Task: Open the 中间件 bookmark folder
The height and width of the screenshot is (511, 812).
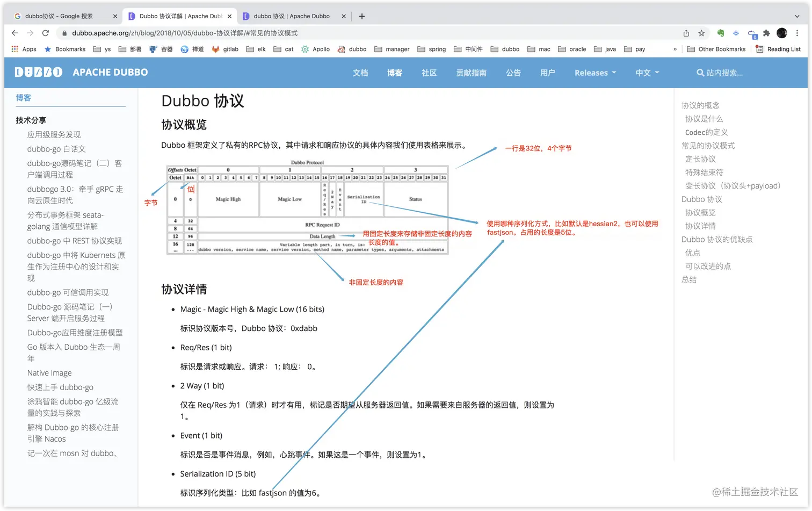Action: click(x=468, y=49)
